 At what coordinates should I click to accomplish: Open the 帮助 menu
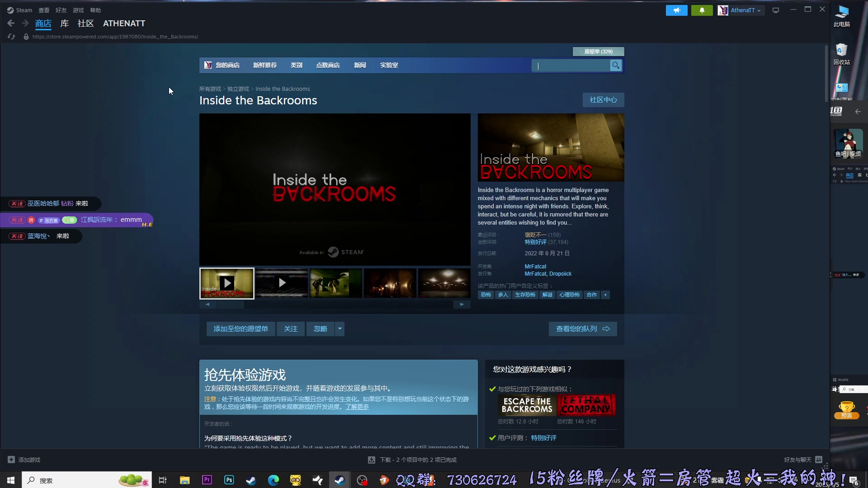(x=95, y=10)
